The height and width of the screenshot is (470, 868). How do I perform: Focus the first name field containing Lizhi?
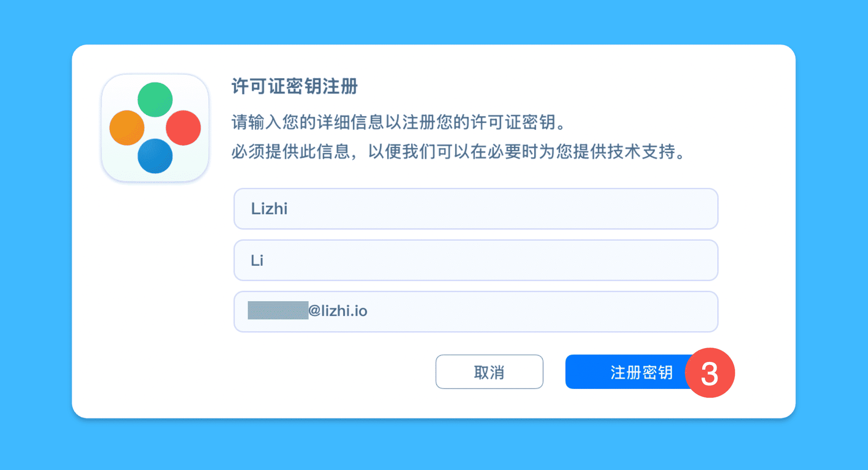(476, 209)
